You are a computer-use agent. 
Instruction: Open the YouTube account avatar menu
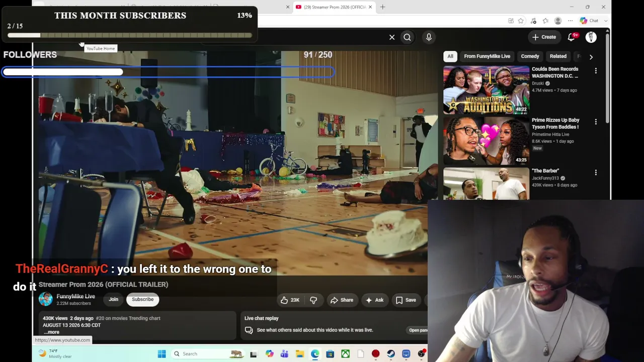[x=591, y=37]
